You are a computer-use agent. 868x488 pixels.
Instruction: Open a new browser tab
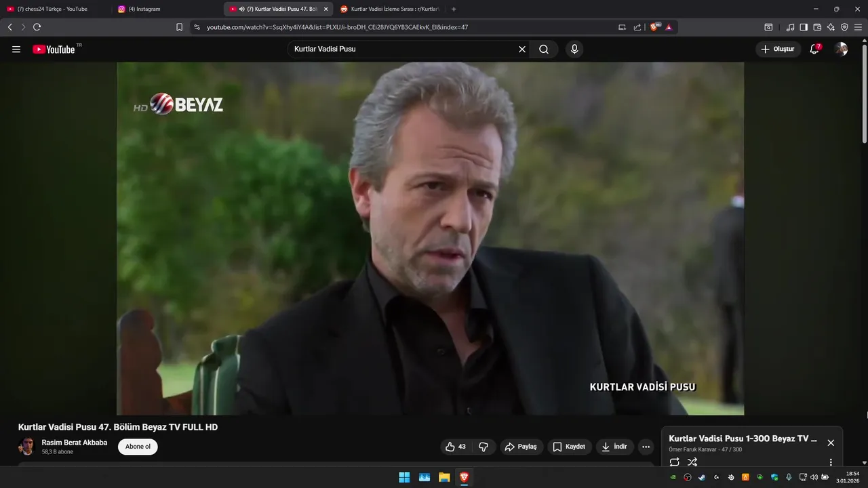(x=454, y=9)
